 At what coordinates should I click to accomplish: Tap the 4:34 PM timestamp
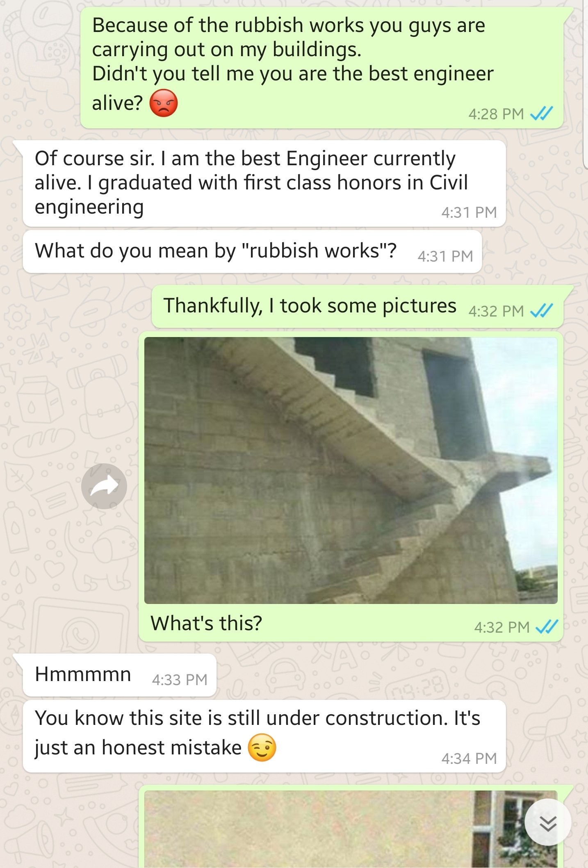(x=469, y=759)
